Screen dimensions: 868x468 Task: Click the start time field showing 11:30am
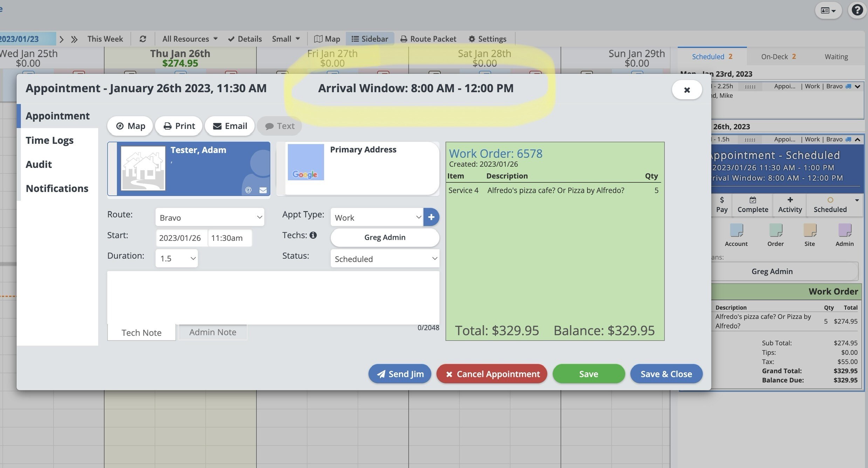pos(229,238)
